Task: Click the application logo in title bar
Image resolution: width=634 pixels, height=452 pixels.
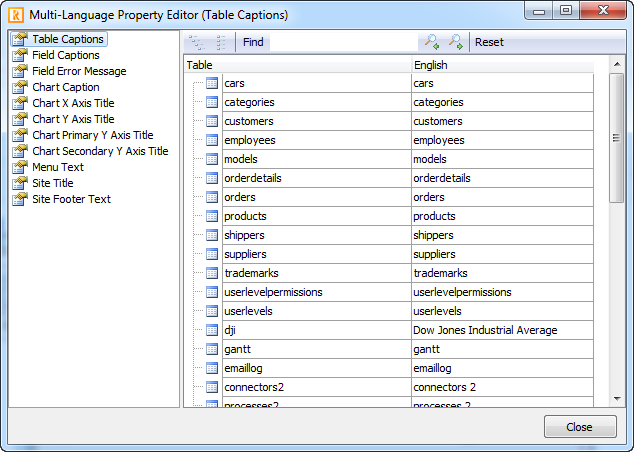Action: pyautogui.click(x=16, y=15)
